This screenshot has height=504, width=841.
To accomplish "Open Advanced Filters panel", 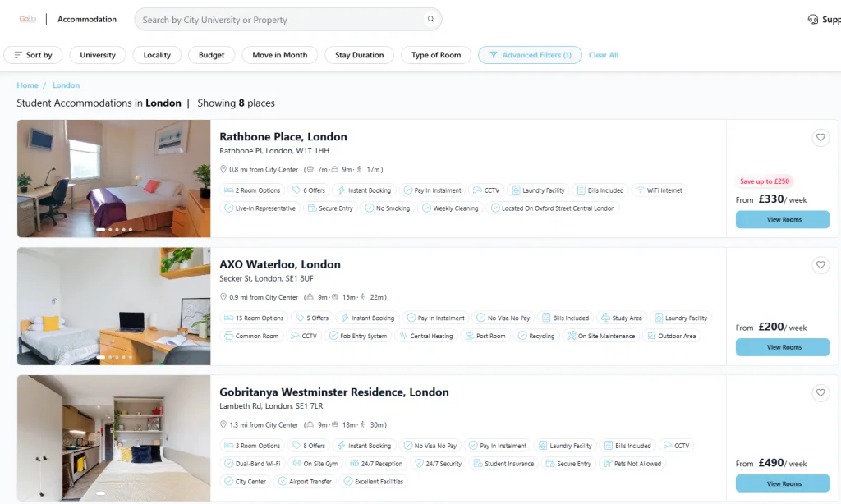I will pyautogui.click(x=530, y=55).
